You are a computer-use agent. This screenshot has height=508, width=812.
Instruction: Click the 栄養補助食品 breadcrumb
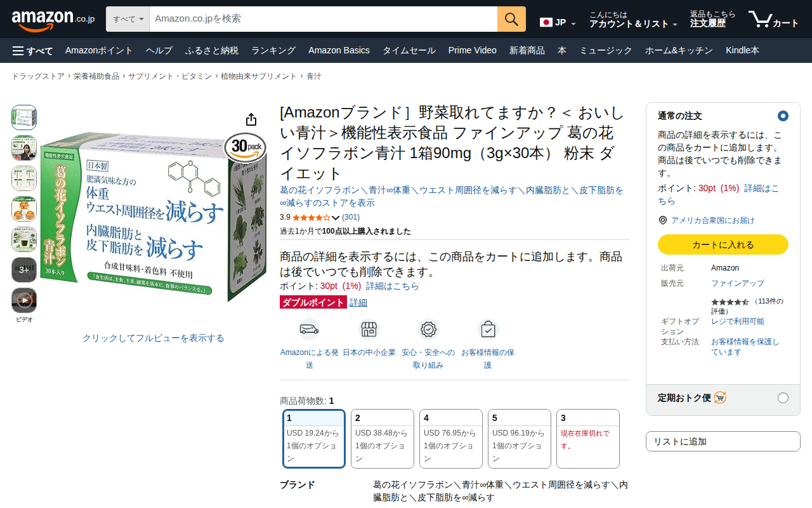96,76
